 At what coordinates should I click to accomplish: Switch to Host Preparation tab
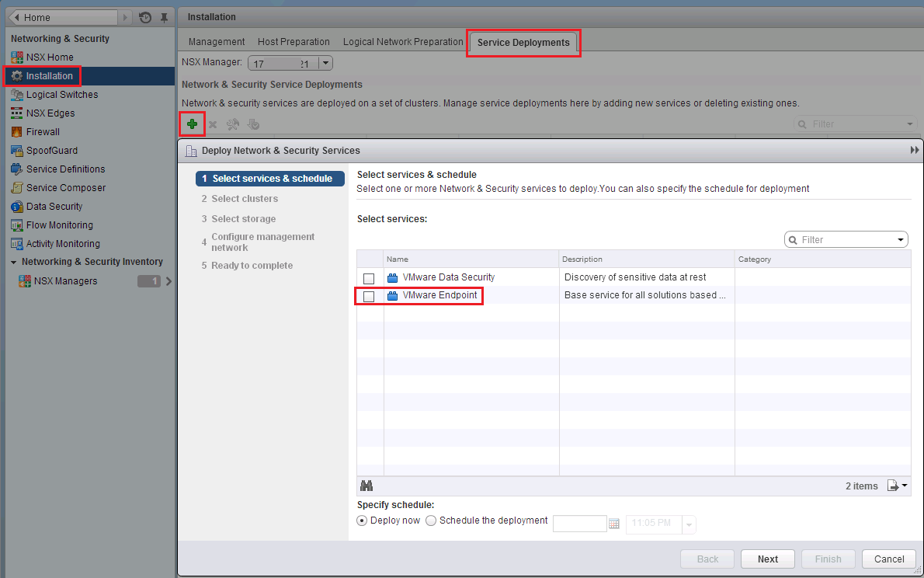coord(294,42)
